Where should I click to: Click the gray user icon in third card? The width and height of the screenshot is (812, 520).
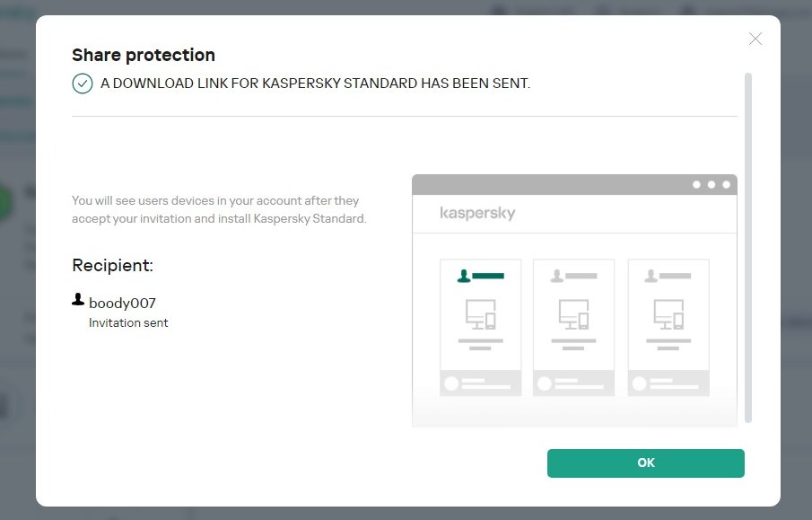pos(651,276)
